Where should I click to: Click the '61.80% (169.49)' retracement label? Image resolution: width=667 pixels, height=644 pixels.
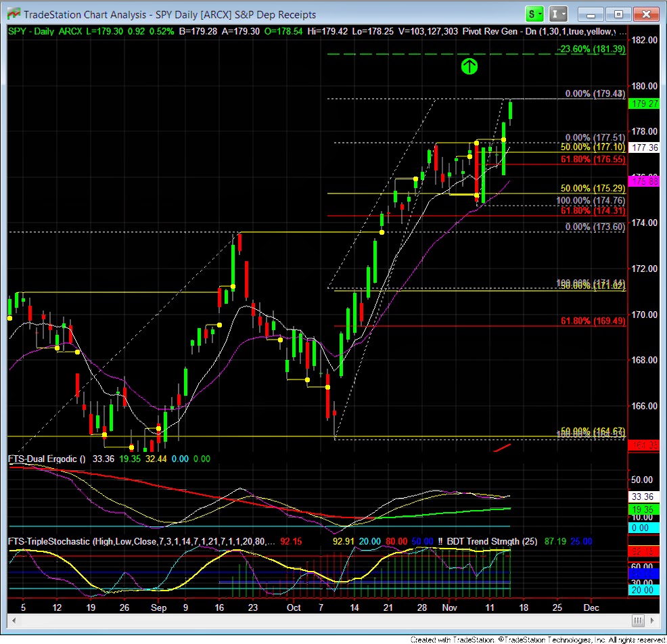[x=593, y=321]
